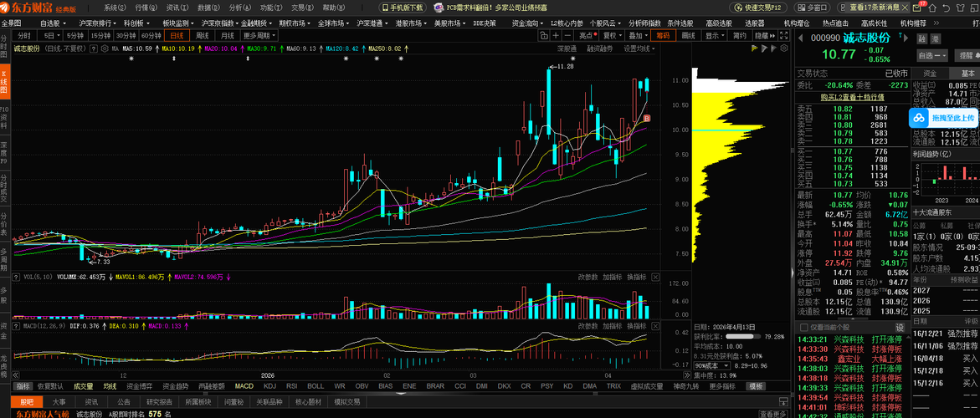Open settings 设 button in alerts panel
The width and height of the screenshot is (980, 418).
tap(900, 328)
